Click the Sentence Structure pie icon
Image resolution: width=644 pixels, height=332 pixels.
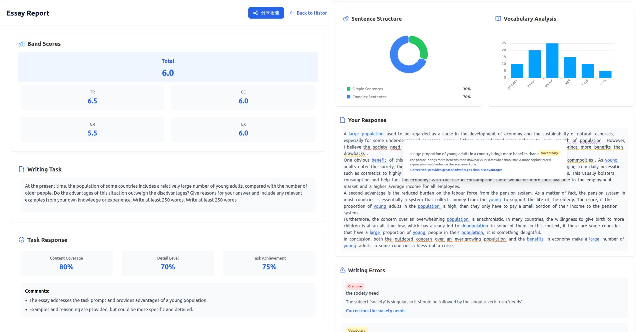click(x=346, y=19)
